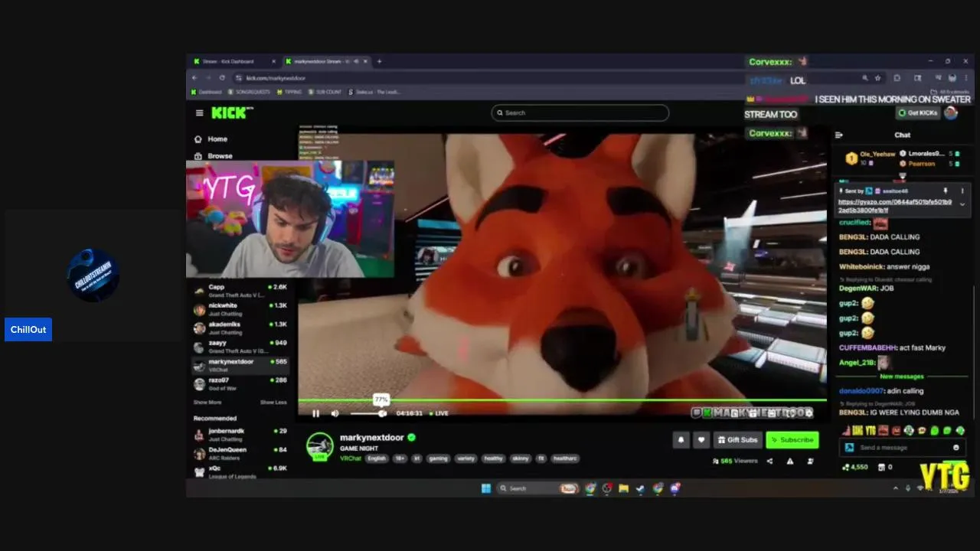Open the Dashboard bookmark
Viewport: 980px width, 551px height.
[206, 92]
